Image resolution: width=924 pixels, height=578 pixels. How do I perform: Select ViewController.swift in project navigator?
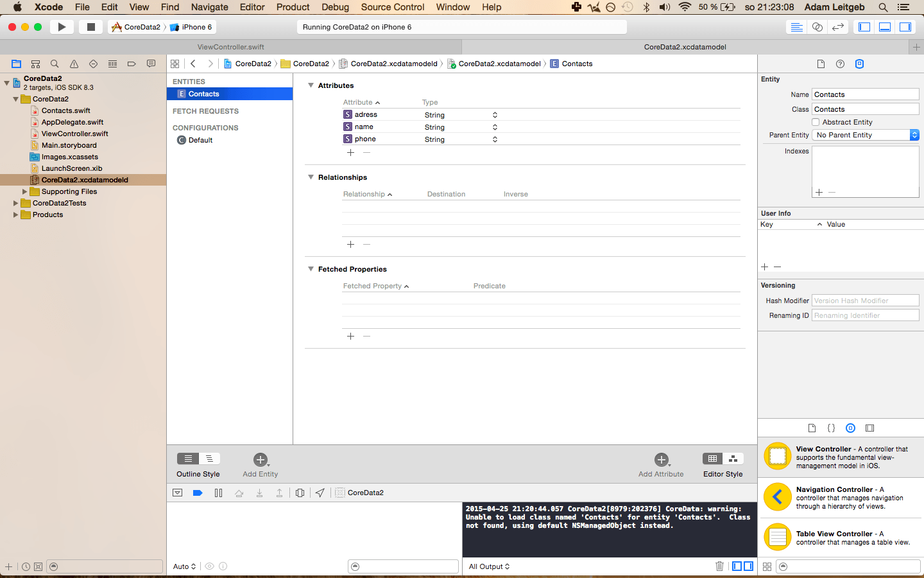pos(74,134)
